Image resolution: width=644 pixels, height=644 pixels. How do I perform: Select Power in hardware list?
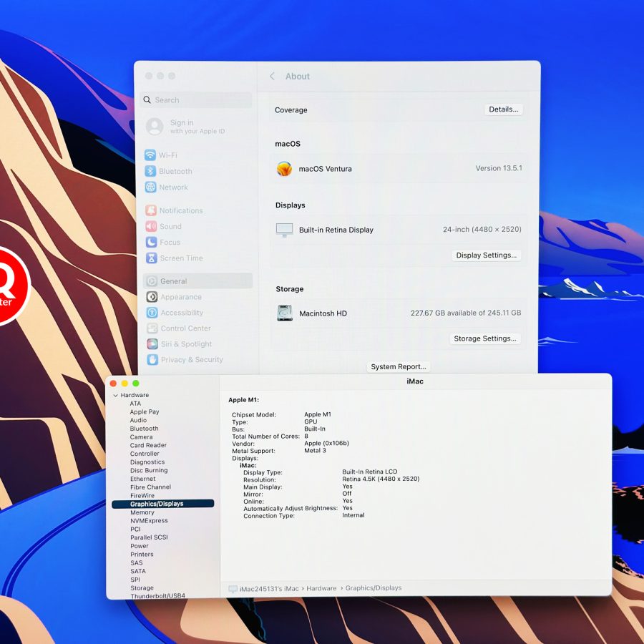[140, 546]
